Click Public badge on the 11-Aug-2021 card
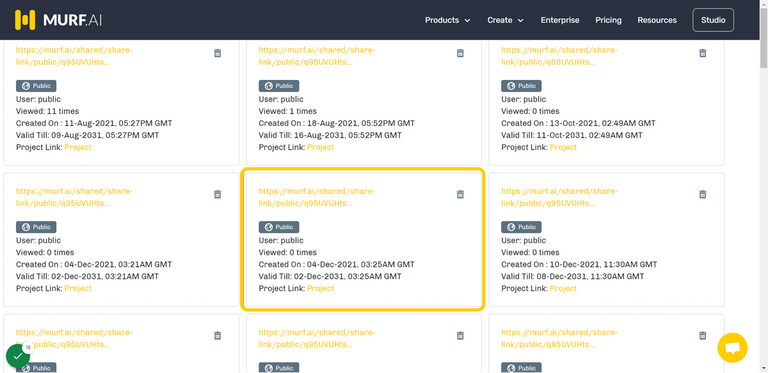The width and height of the screenshot is (768, 373). tap(36, 86)
